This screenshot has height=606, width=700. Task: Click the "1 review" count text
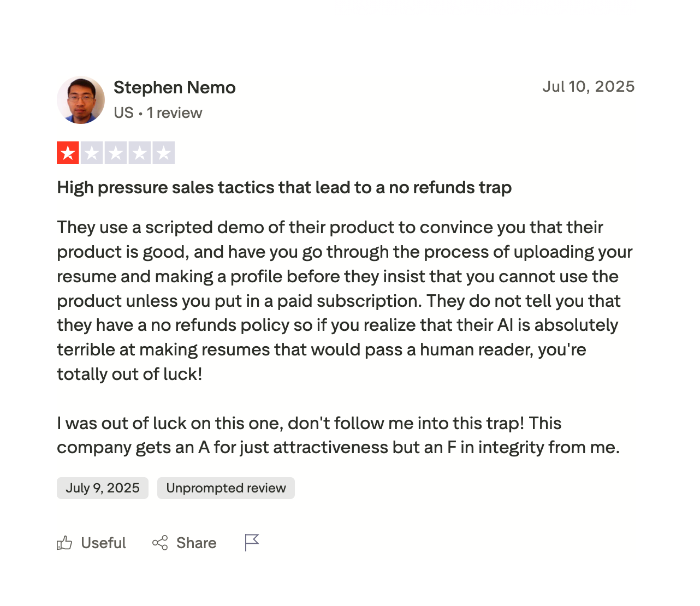(175, 113)
